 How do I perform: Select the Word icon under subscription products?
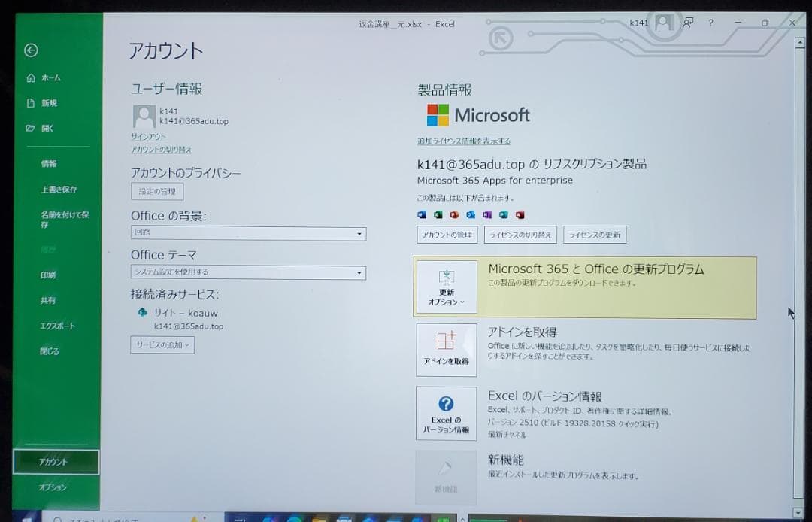421,214
